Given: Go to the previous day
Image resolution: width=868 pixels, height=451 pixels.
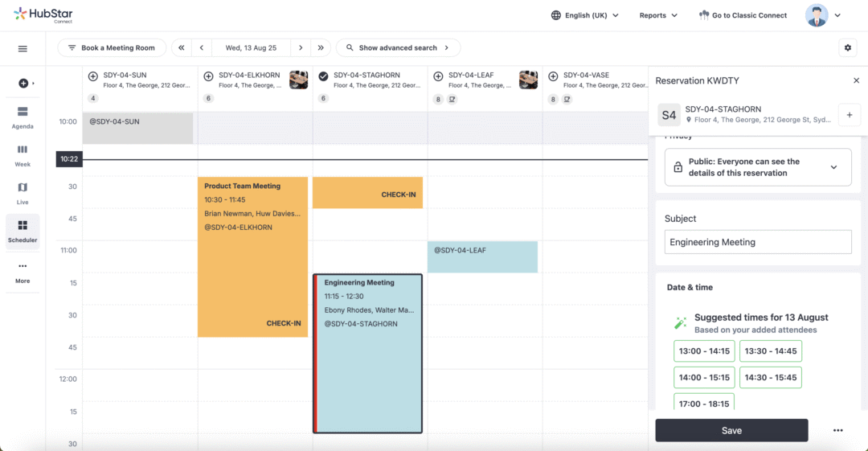Looking at the screenshot, I should pyautogui.click(x=202, y=47).
